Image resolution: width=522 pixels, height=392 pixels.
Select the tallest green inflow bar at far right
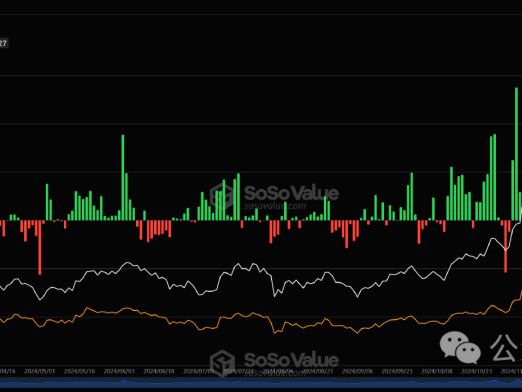click(x=516, y=154)
